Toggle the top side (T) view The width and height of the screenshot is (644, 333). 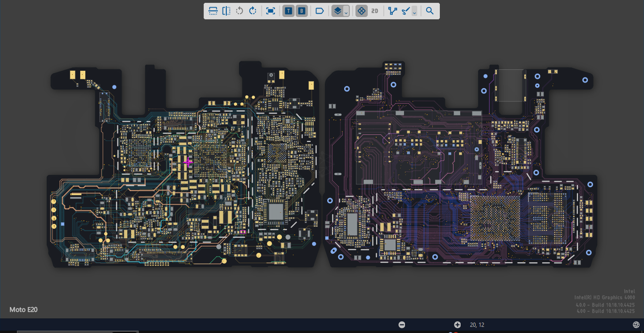pos(289,11)
